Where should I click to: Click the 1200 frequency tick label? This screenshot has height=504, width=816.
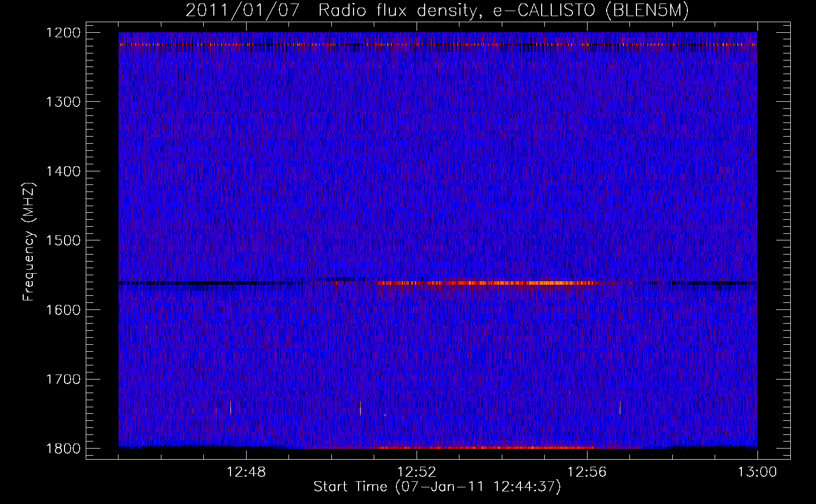click(63, 33)
